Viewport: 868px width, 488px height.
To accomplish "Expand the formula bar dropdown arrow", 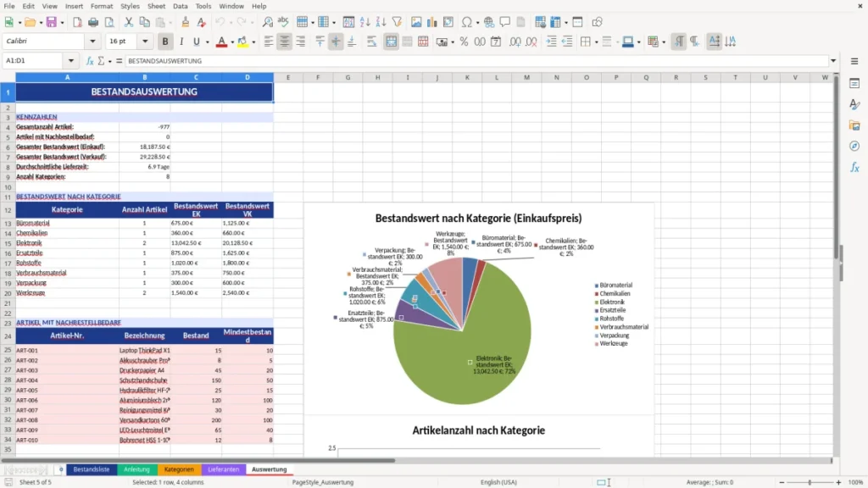I will 833,61.
